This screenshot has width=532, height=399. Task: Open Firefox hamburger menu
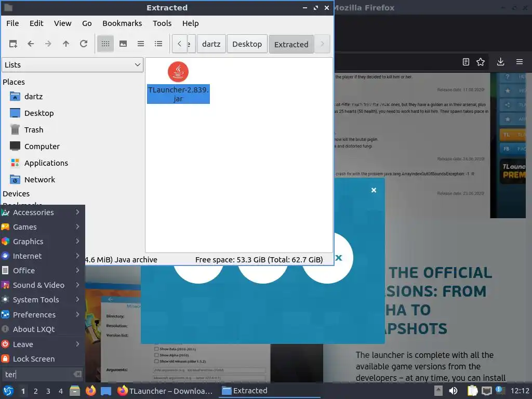click(x=519, y=62)
